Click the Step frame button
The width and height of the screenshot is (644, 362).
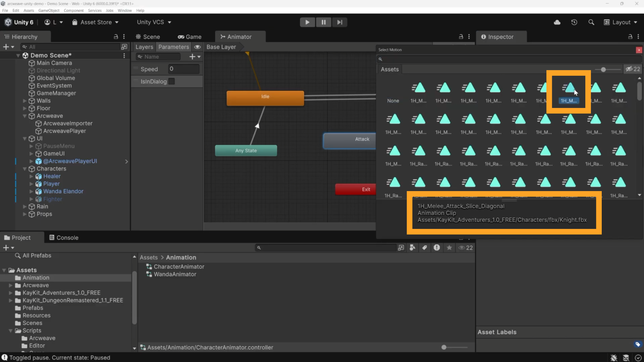pyautogui.click(x=340, y=22)
